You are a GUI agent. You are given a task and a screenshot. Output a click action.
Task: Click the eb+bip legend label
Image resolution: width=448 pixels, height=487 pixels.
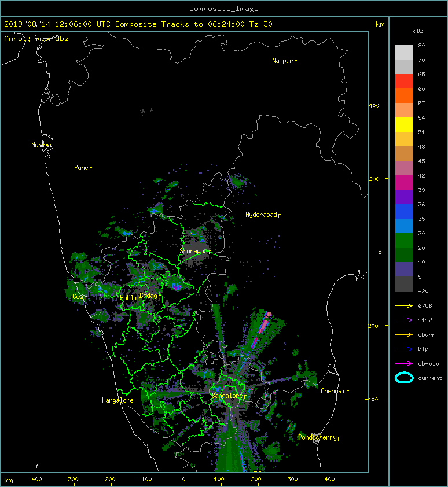428,364
